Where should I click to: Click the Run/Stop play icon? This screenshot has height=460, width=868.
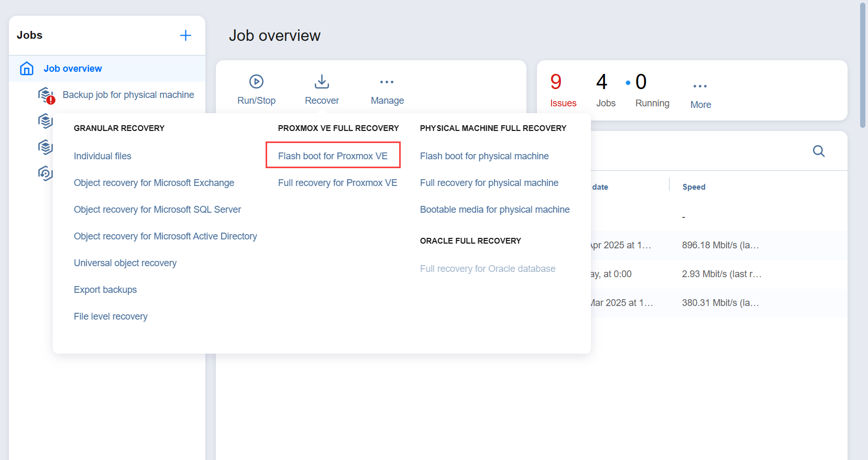point(256,82)
